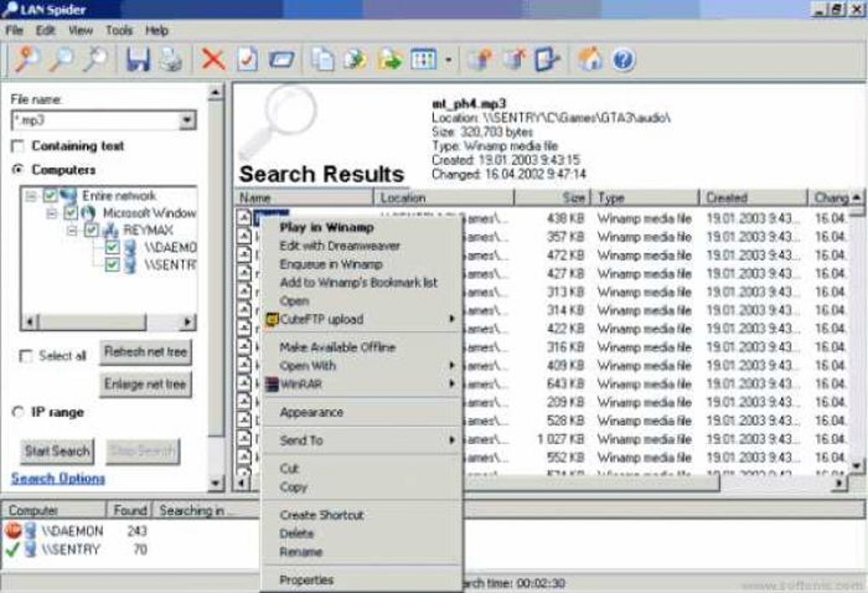Click the Enlarge net tree button
868x593 pixels.
pyautogui.click(x=146, y=385)
